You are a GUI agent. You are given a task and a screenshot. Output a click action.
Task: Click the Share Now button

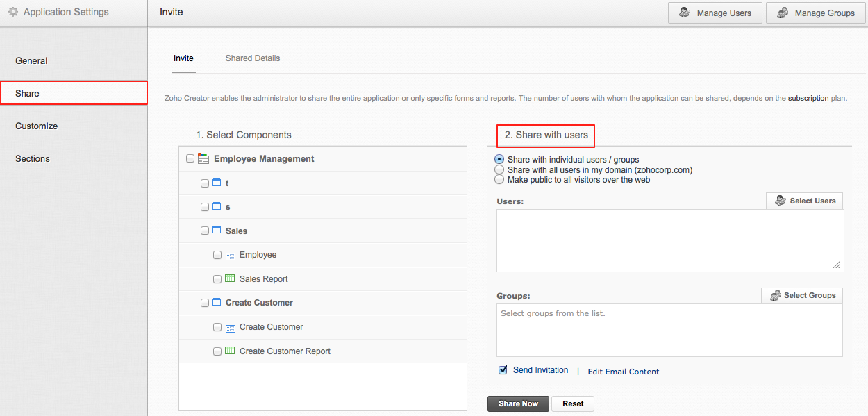[x=518, y=403]
